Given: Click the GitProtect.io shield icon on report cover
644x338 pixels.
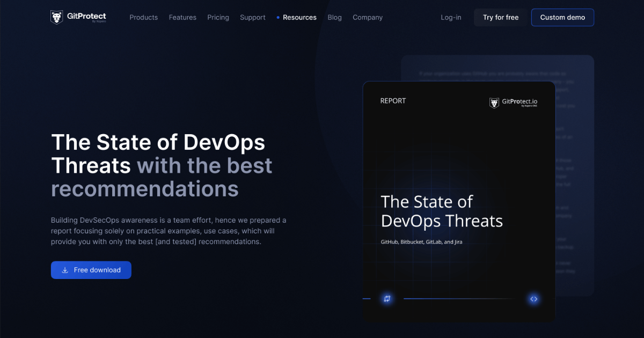Looking at the screenshot, I should click(x=494, y=102).
